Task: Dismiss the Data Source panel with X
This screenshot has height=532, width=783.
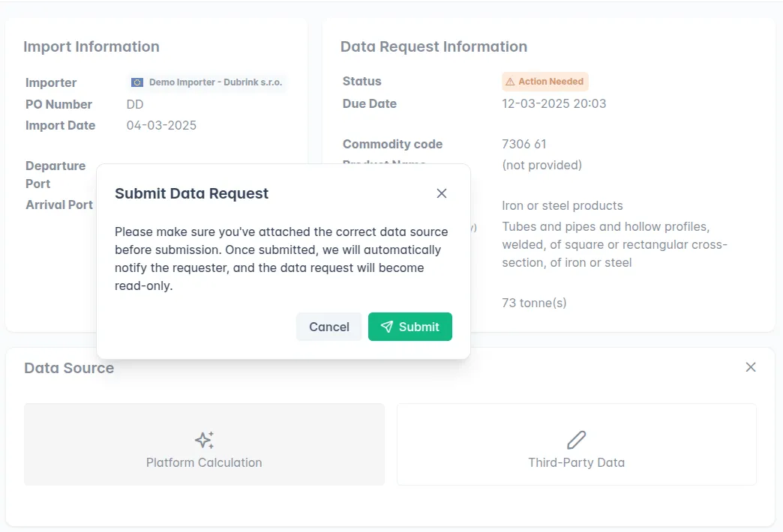Action: coord(751,367)
